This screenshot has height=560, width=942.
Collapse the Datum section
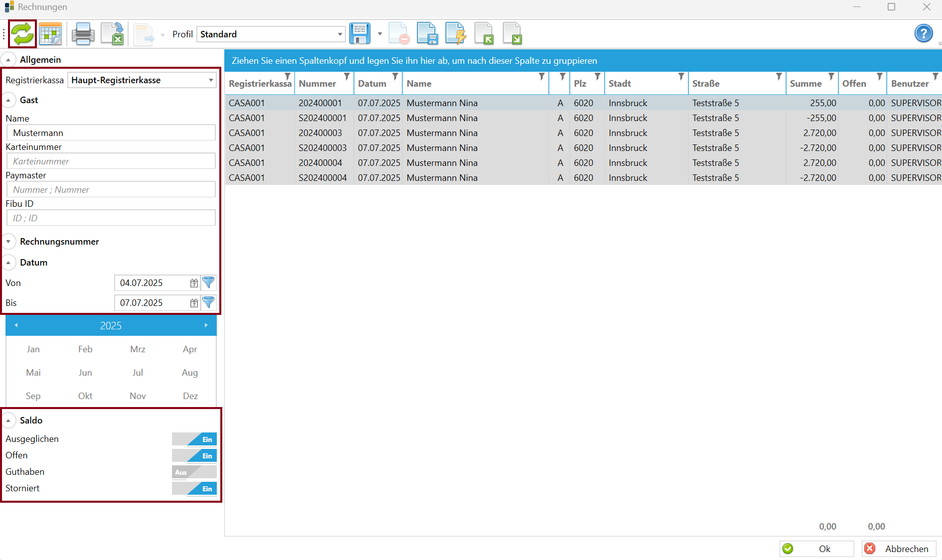(8, 263)
